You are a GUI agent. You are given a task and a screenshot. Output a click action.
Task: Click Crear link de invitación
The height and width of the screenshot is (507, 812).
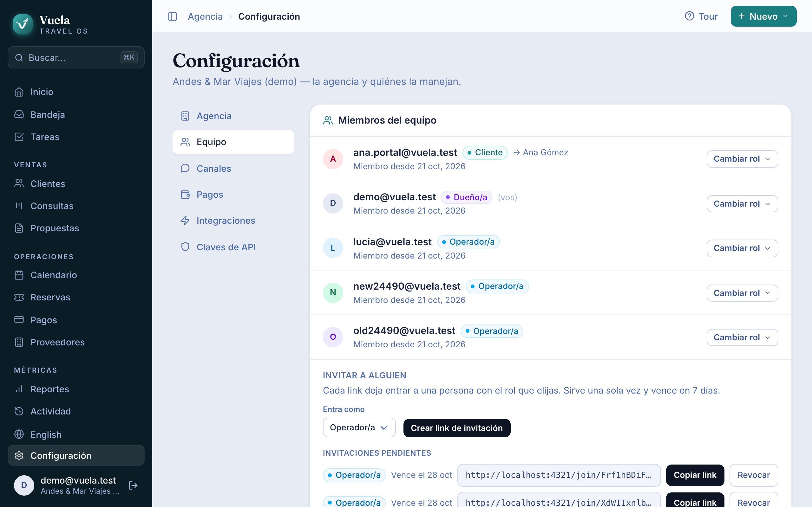pos(457,428)
